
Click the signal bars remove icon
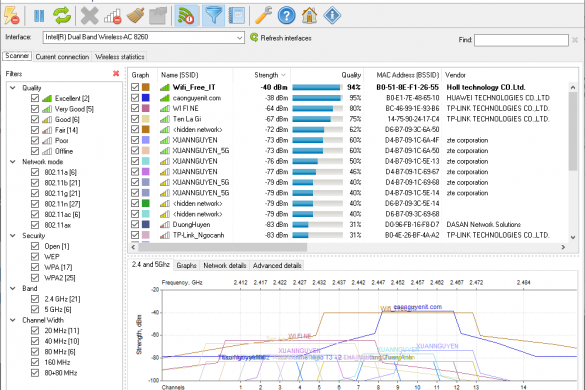(x=113, y=16)
